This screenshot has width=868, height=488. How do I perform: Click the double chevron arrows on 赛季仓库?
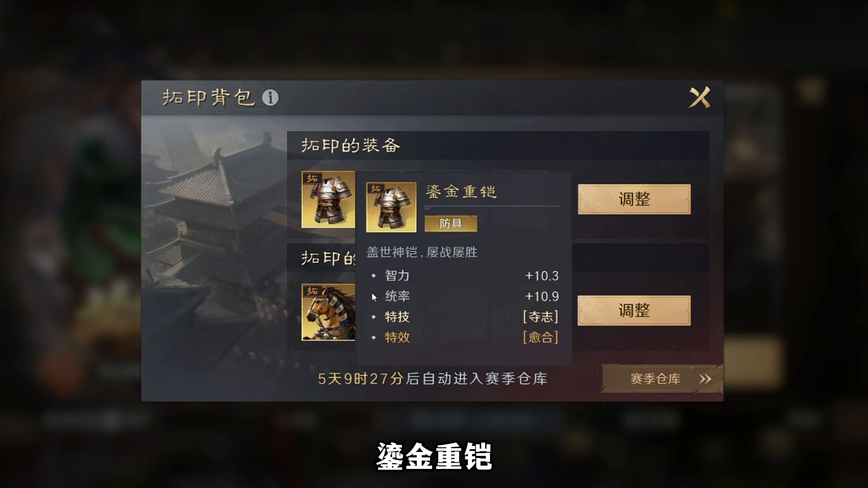pos(705,379)
